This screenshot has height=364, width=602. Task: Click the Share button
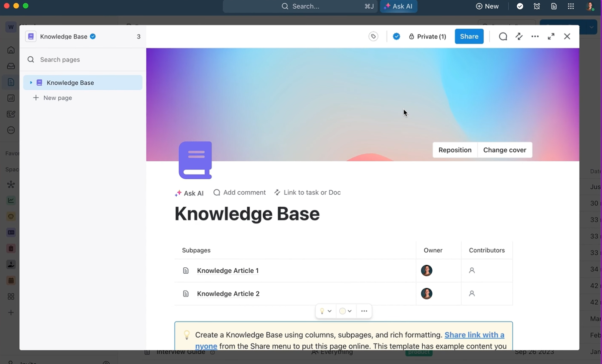[469, 37]
